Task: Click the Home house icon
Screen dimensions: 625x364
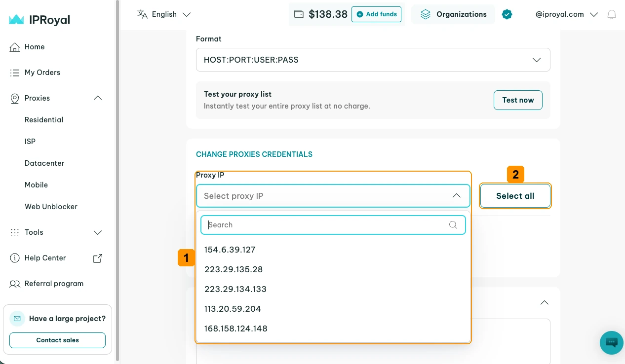Action: point(15,47)
